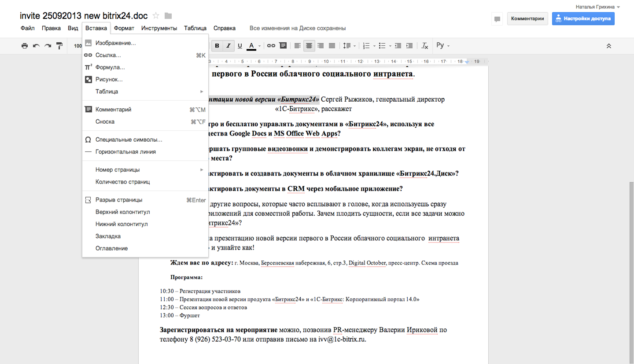Undo the last action
Viewport: 634px width, 364px height.
(36, 46)
